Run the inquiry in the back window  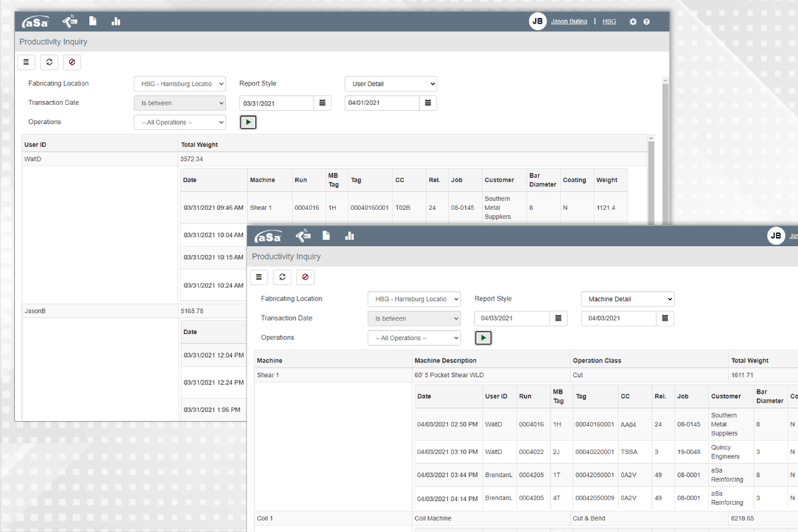tap(248, 122)
